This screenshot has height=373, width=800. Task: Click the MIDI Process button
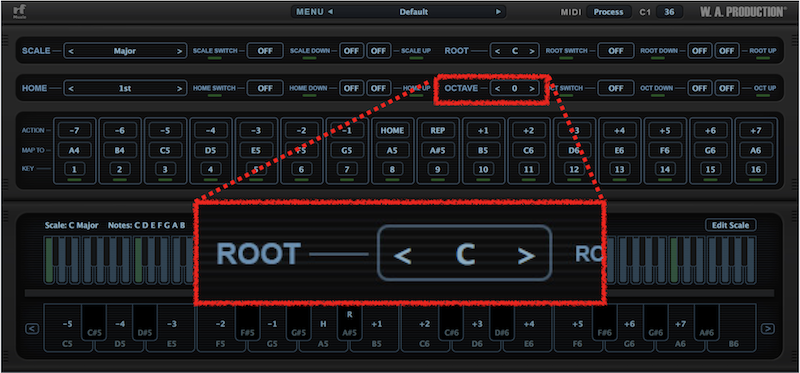tap(609, 12)
